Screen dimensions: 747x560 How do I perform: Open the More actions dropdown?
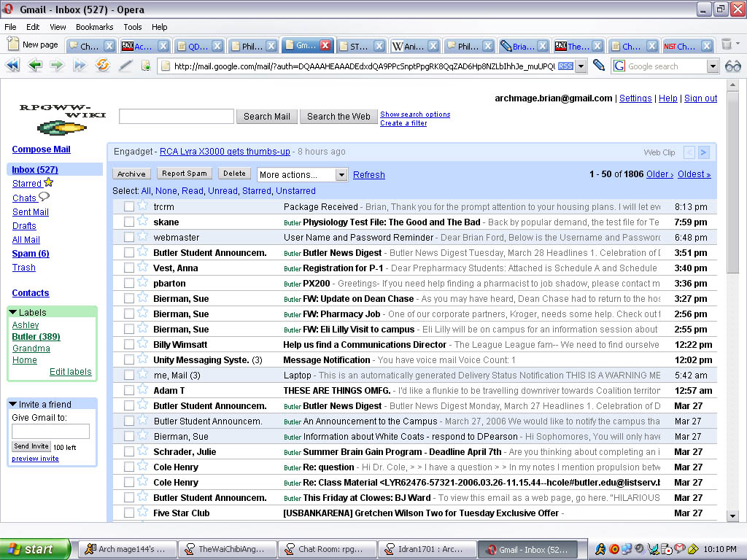pos(303,175)
